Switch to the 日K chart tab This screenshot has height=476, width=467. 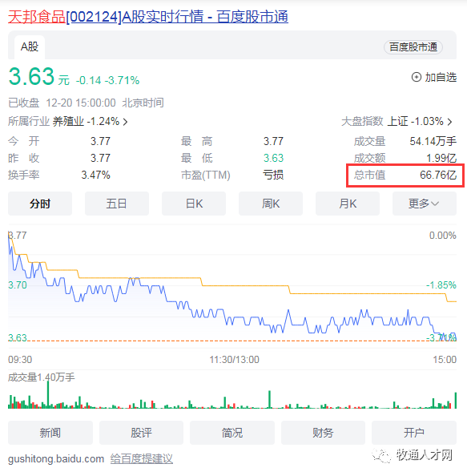click(194, 204)
